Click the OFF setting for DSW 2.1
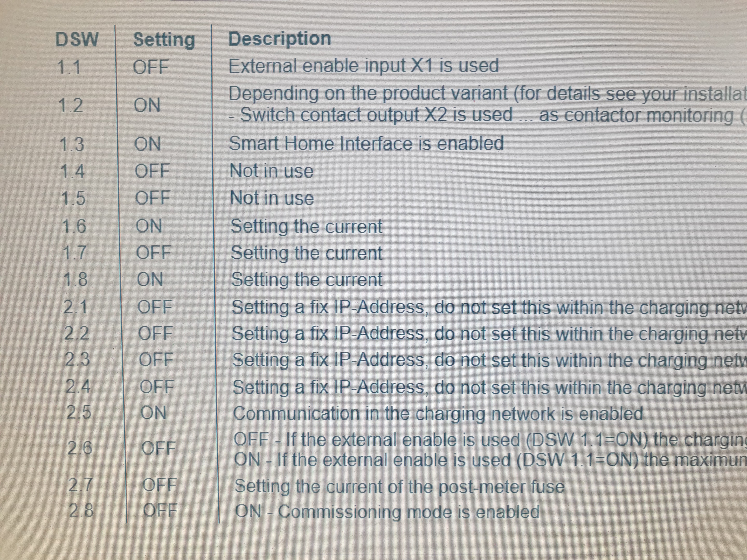This screenshot has height=560, width=747. click(x=155, y=307)
